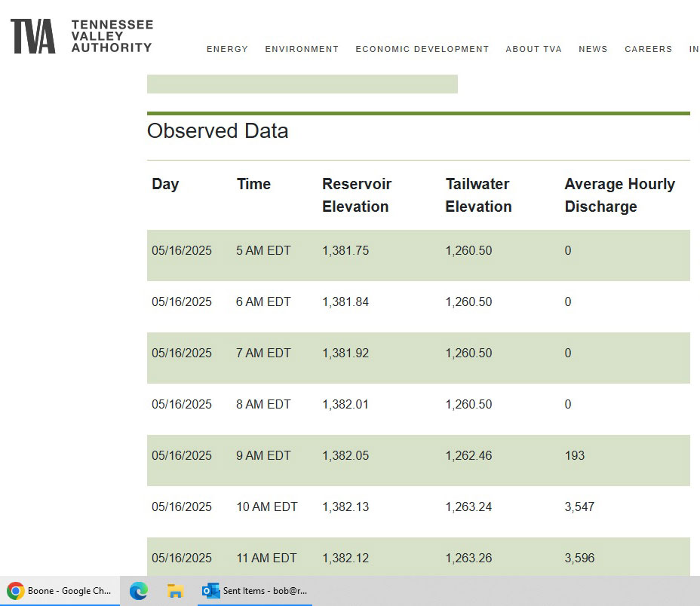The height and width of the screenshot is (606, 700).
Task: Open the Environment navigation menu
Action: 302,49
